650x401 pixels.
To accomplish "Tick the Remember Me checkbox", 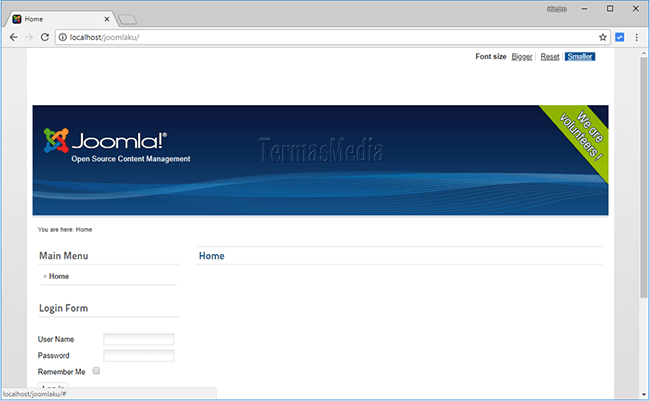I will [x=96, y=371].
